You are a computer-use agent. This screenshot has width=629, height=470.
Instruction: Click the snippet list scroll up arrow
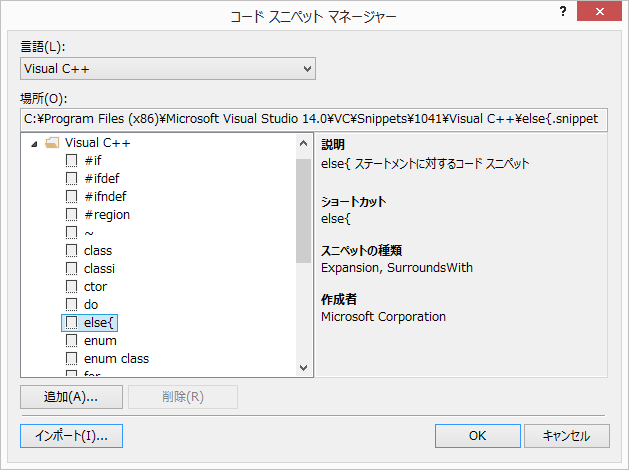click(304, 143)
